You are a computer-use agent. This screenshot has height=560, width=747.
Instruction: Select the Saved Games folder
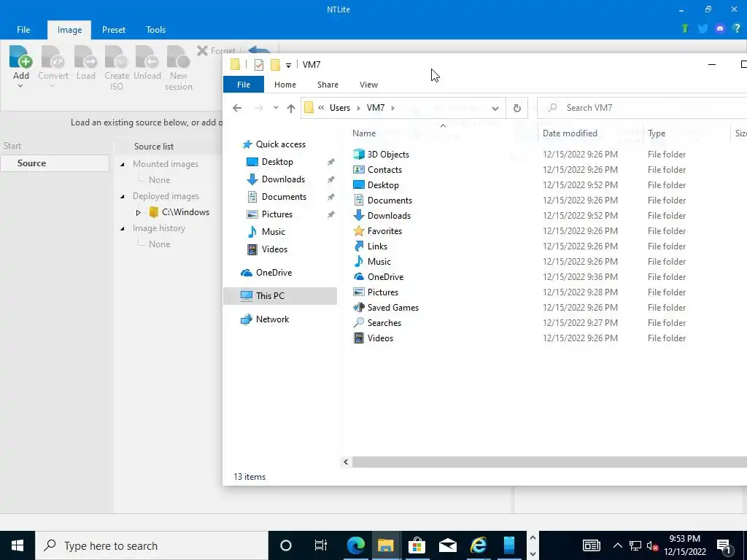pyautogui.click(x=393, y=308)
